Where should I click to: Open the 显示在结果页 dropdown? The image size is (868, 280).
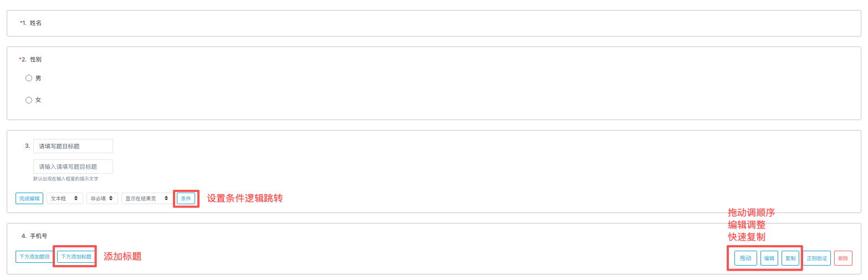click(x=147, y=198)
